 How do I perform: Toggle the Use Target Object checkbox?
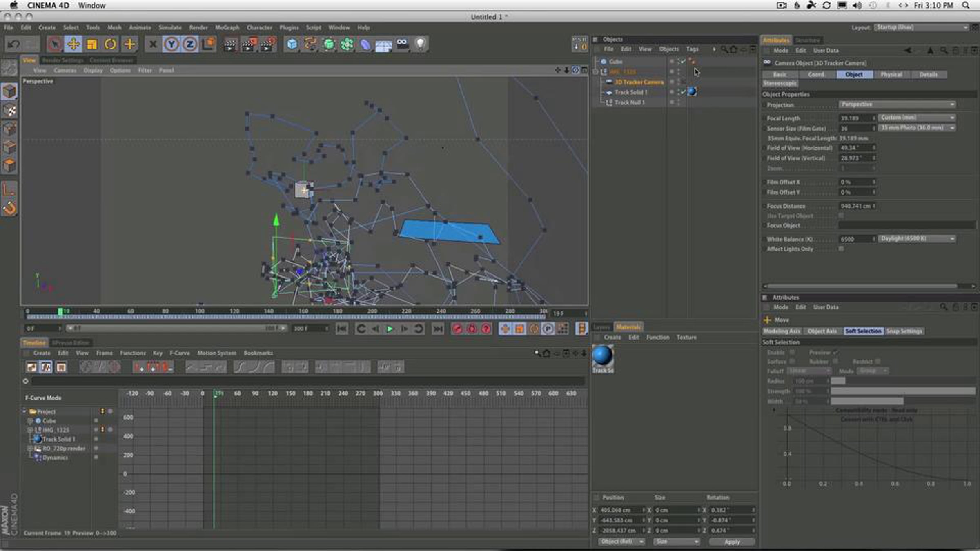(841, 216)
